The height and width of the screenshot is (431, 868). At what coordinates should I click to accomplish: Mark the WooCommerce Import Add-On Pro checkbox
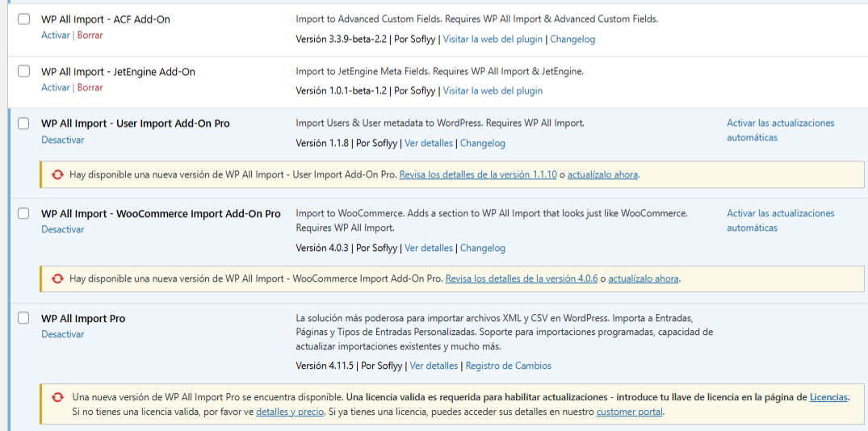[24, 214]
